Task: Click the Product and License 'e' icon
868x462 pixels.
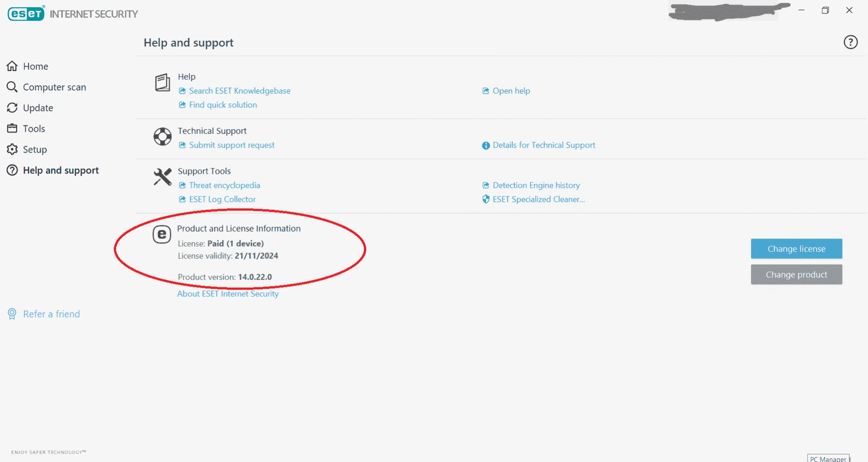Action: tap(162, 234)
